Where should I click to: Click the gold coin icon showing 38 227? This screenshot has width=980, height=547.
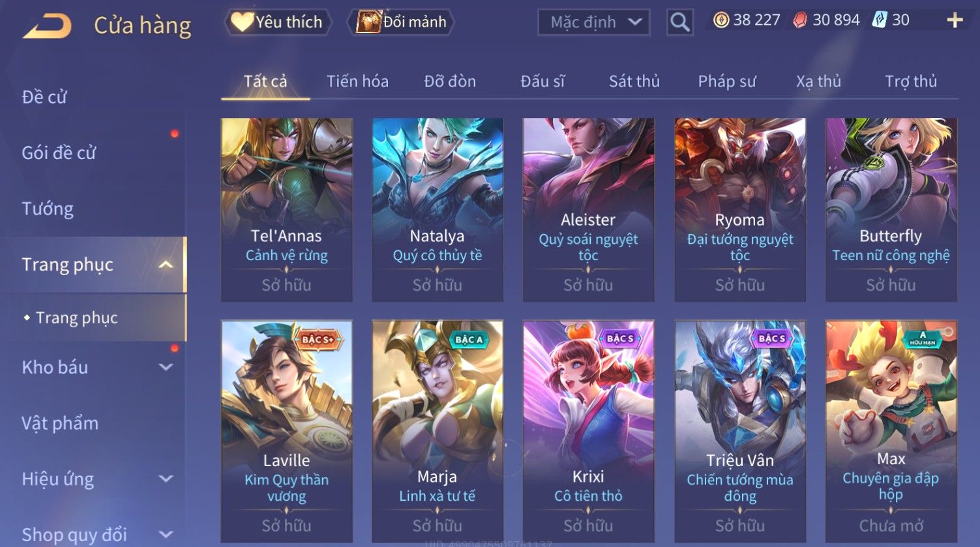[721, 20]
